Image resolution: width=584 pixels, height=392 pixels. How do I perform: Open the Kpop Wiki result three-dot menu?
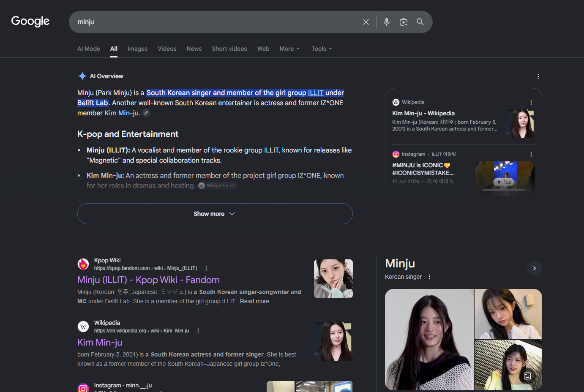click(x=206, y=268)
